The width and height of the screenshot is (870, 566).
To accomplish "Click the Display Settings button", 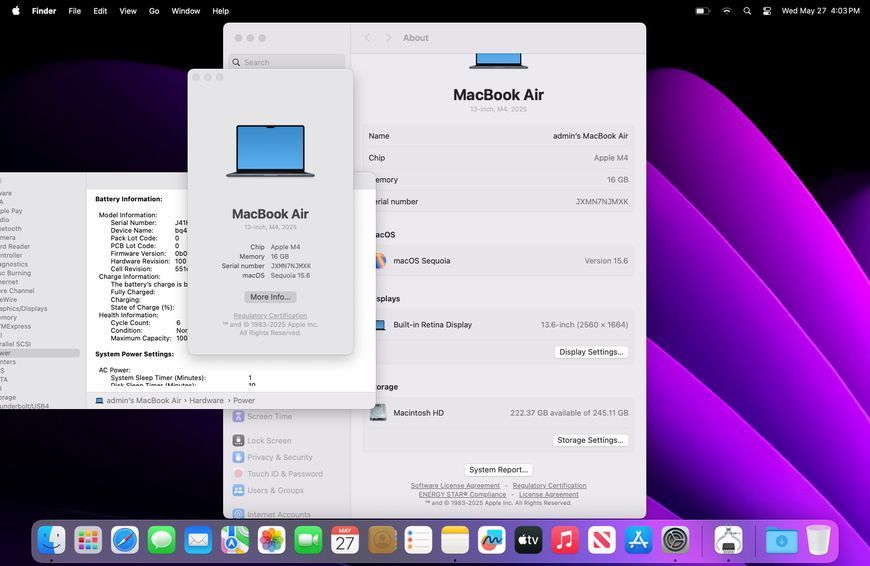I will coord(591,352).
